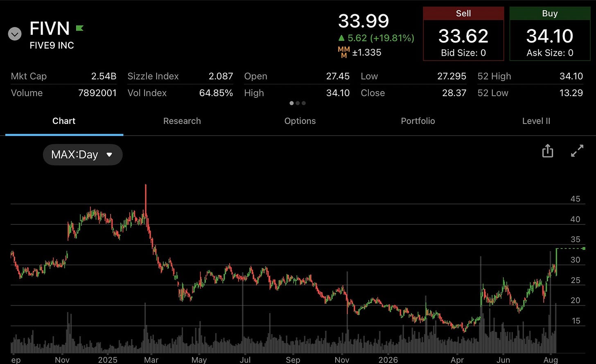This screenshot has height=364, width=596.
Task: Click the Volume value 7892001
Action: [x=97, y=93]
